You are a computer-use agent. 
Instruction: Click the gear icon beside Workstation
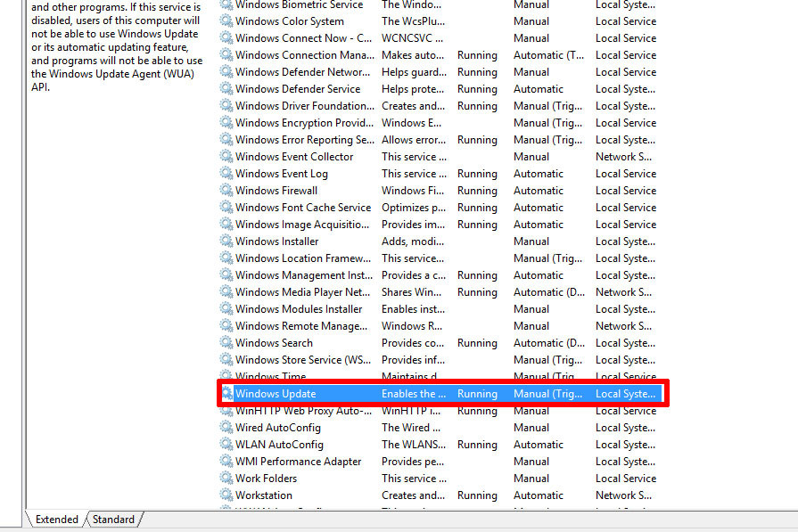click(x=226, y=495)
